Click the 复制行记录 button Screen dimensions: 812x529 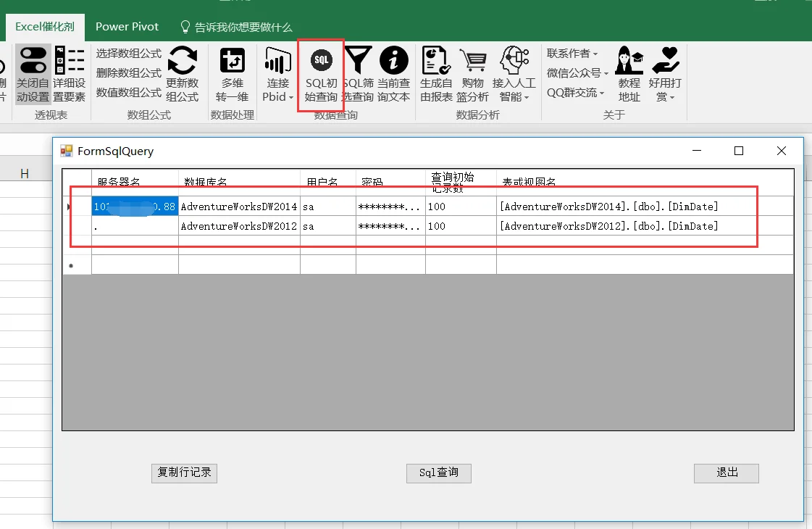(185, 473)
